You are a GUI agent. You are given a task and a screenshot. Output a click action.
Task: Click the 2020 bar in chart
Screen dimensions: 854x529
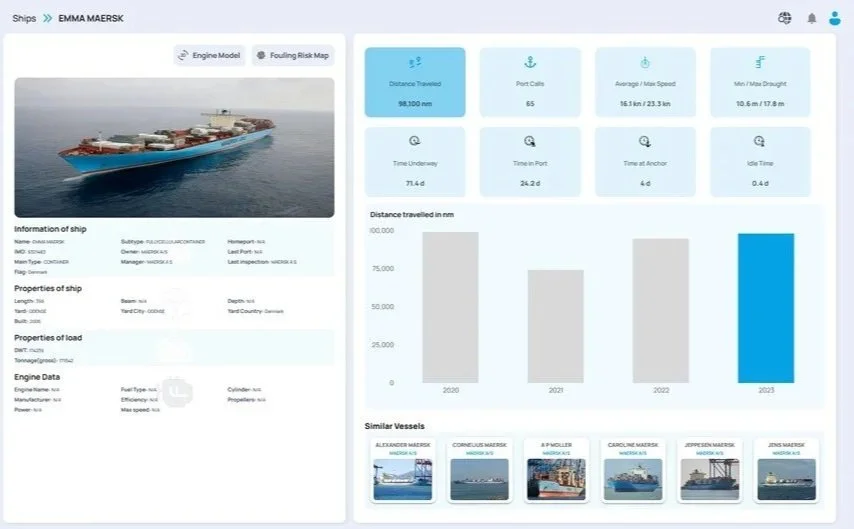[450, 307]
